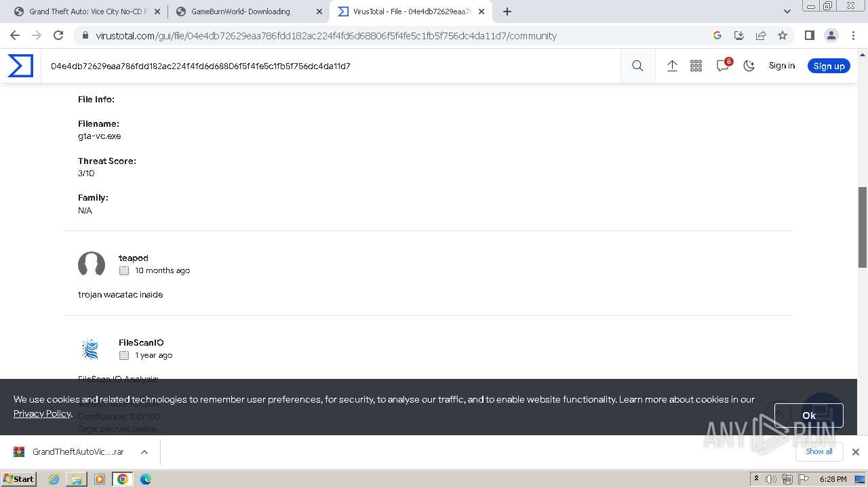Show hidden system tray icons

point(756,479)
